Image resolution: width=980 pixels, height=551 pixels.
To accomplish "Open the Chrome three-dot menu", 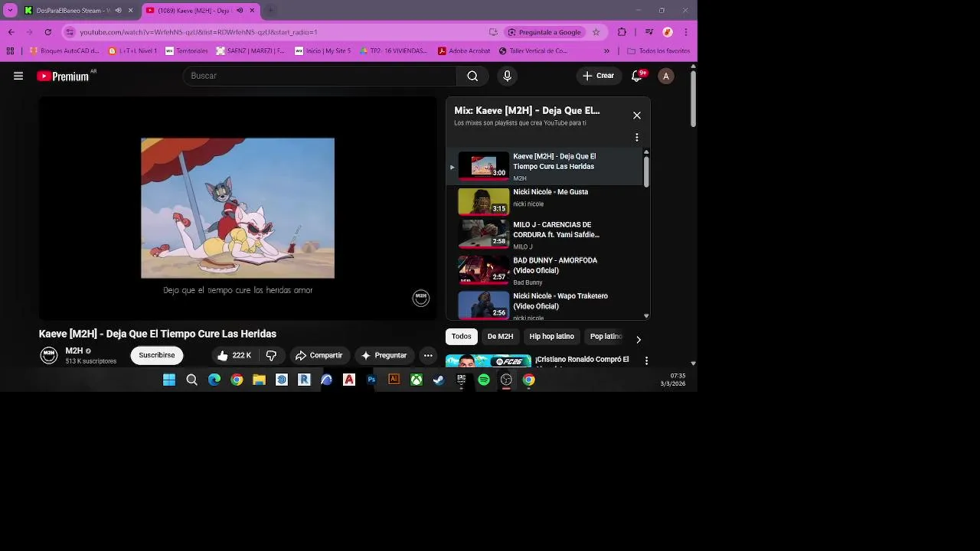I will coord(685,32).
